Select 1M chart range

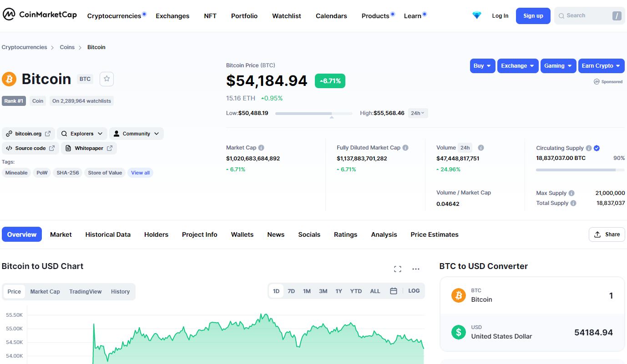pos(307,291)
